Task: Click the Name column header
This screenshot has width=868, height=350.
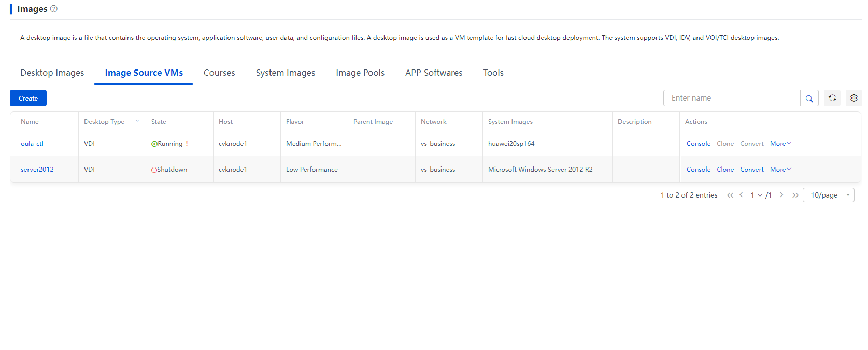Action: pos(30,122)
